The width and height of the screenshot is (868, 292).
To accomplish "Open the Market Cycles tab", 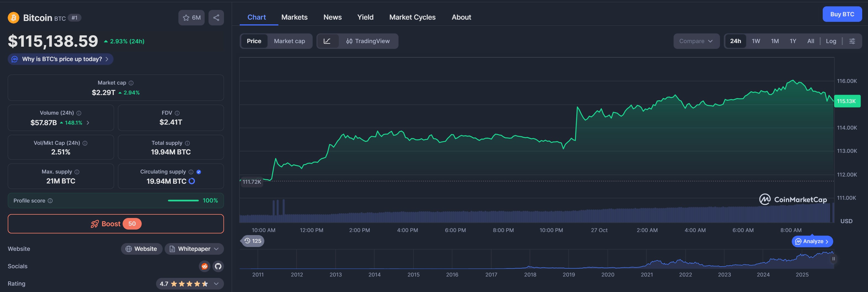I will [412, 17].
